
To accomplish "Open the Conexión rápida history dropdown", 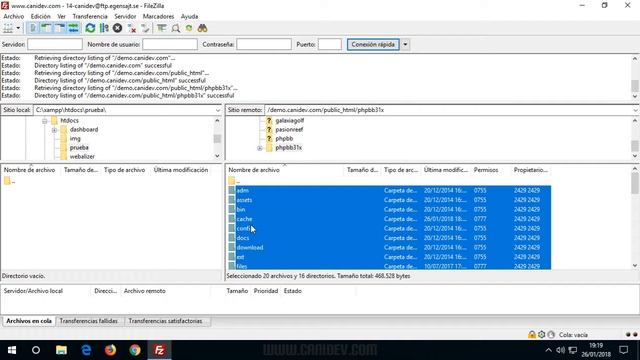I will click(405, 44).
